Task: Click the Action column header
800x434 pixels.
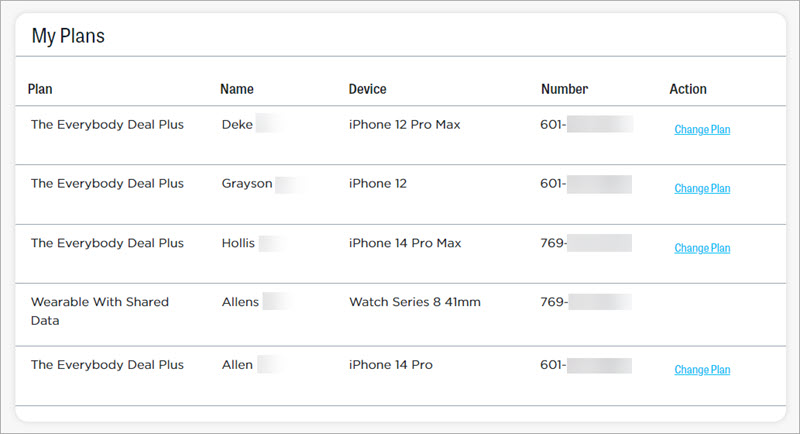Action: point(688,89)
